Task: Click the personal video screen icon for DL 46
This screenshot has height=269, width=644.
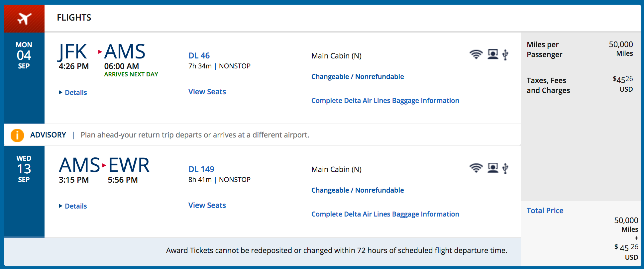Action: [493, 54]
